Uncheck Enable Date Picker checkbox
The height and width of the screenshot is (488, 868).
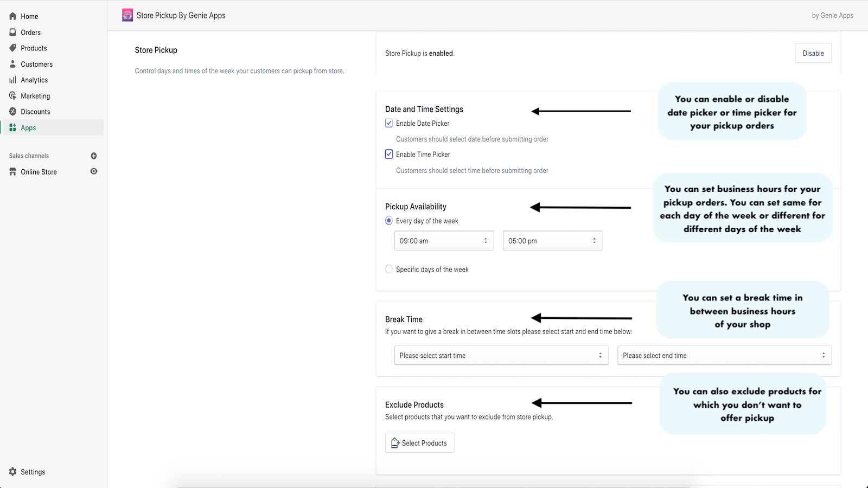tap(389, 124)
